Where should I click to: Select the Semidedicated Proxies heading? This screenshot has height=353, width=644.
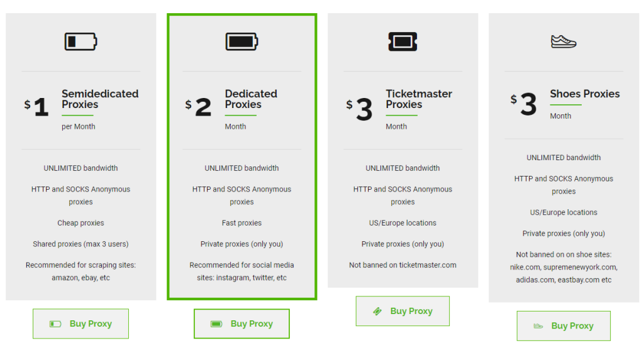click(x=99, y=99)
